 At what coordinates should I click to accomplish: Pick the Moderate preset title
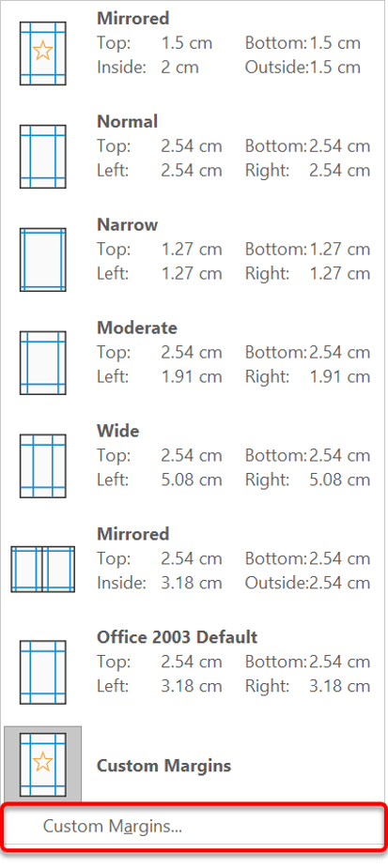[137, 327]
